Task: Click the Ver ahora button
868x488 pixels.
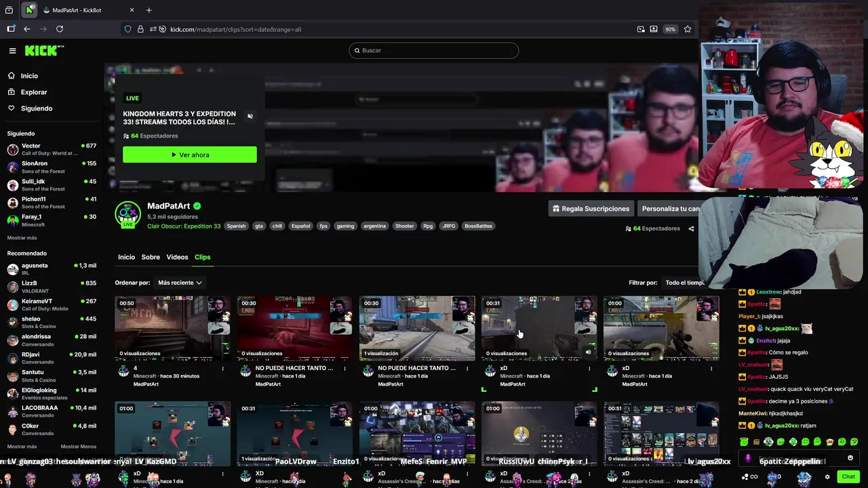Action: [x=190, y=155]
